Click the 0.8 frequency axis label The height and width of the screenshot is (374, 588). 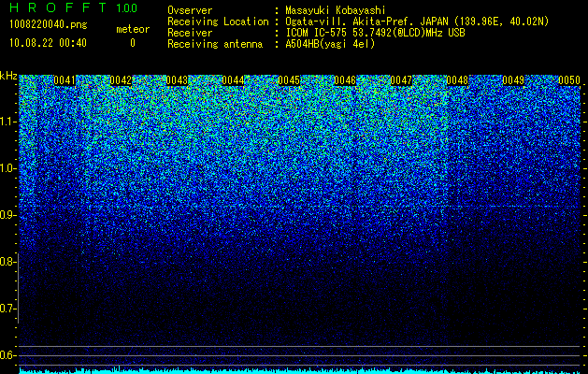(7, 262)
